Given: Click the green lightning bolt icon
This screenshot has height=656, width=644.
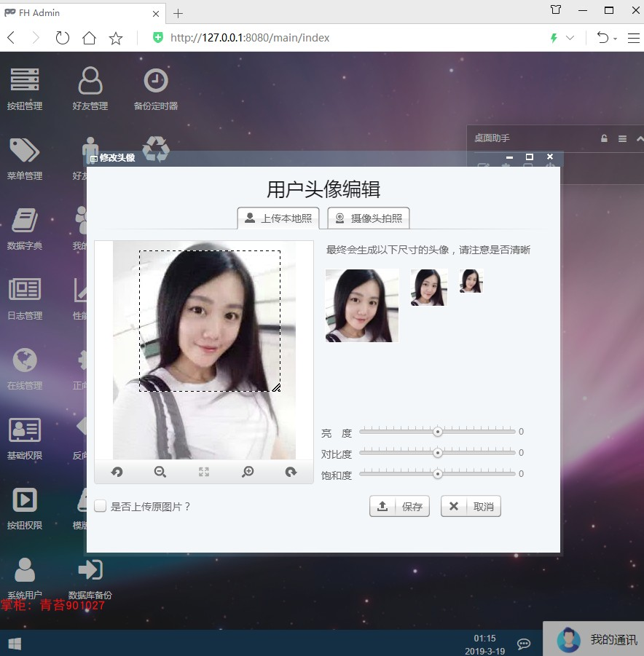Looking at the screenshot, I should (554, 38).
